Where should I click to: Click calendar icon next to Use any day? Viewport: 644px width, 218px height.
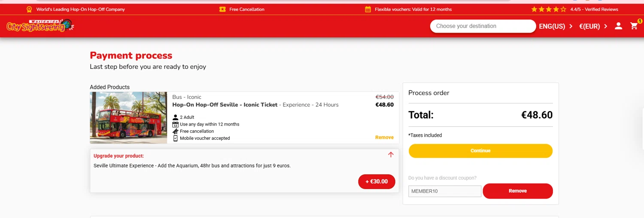[x=175, y=124]
